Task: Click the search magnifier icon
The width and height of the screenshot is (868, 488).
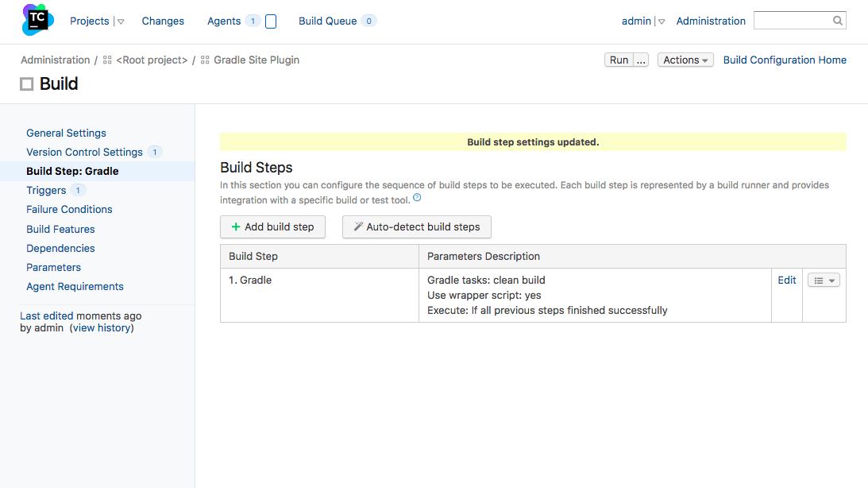Action: 838,21
